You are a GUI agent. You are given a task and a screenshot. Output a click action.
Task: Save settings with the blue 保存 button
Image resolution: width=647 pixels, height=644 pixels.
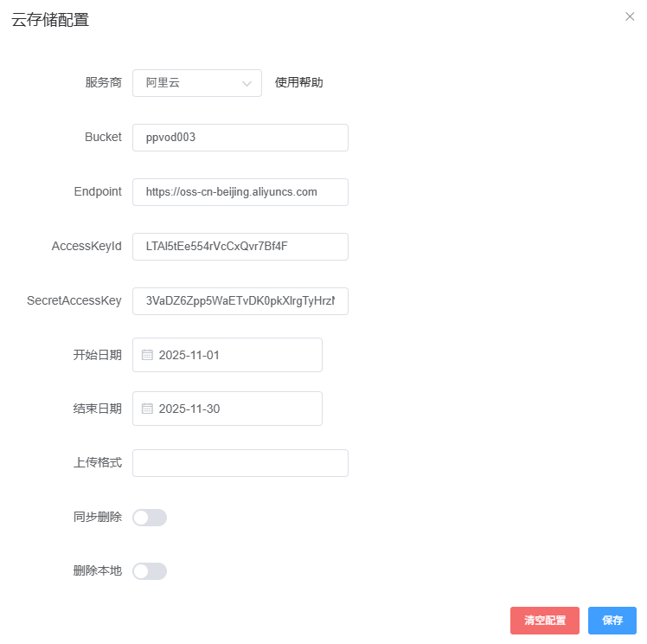612,621
